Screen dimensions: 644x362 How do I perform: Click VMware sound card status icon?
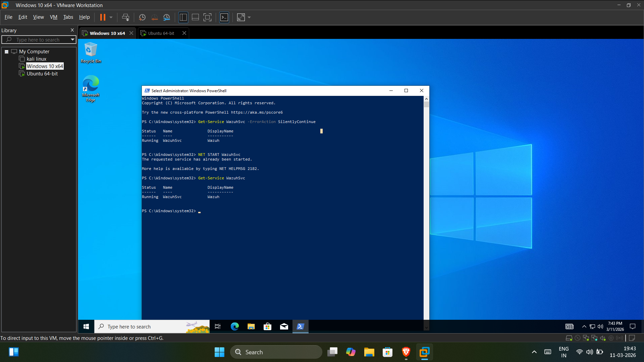point(603,338)
